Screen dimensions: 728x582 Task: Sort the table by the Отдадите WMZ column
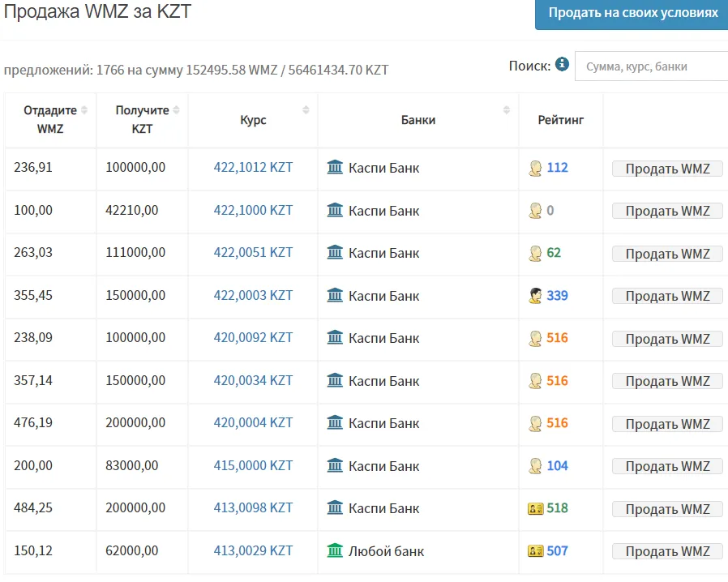click(84, 110)
